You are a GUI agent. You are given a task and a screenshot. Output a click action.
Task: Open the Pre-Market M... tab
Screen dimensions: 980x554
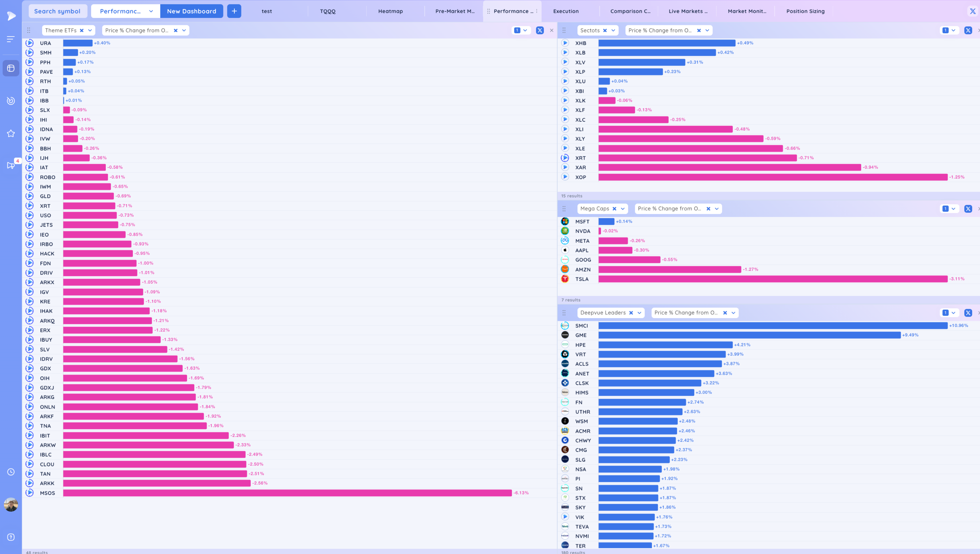pos(455,11)
